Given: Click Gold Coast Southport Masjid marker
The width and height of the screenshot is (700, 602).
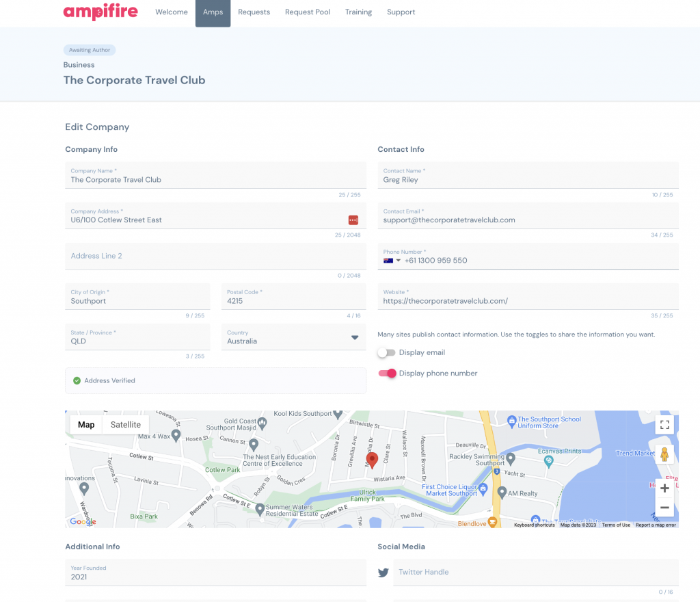Looking at the screenshot, I should click(x=262, y=423).
